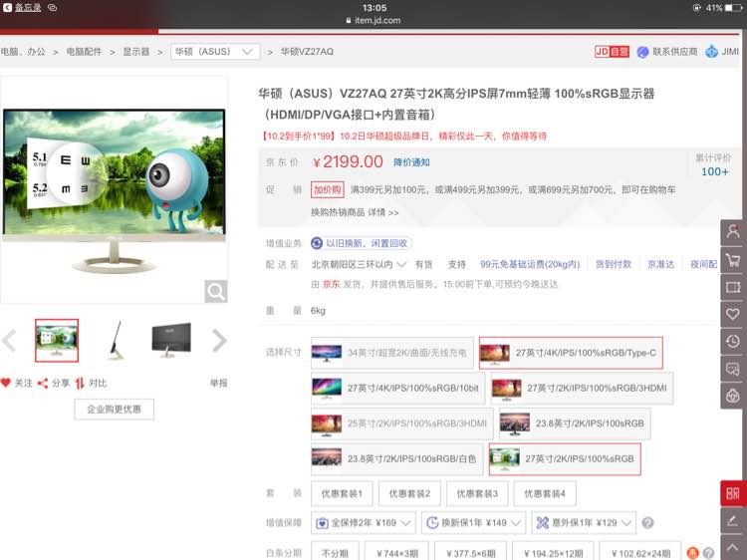Open 99元免基础运费(20kg内) link

pyautogui.click(x=530, y=264)
